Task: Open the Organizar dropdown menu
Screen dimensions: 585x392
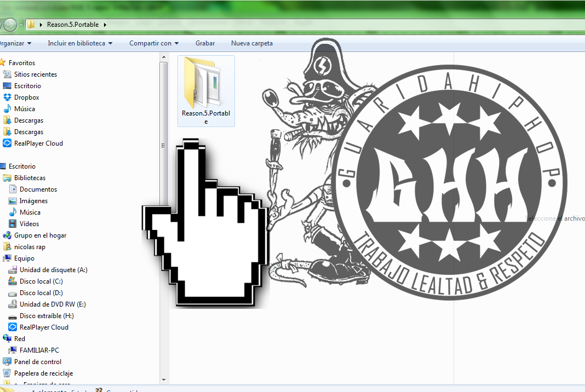Action: pos(15,43)
